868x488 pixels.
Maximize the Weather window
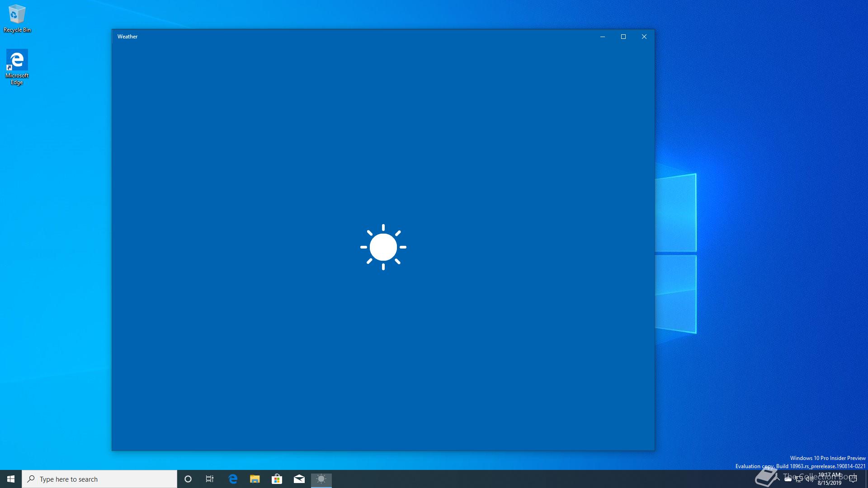623,37
